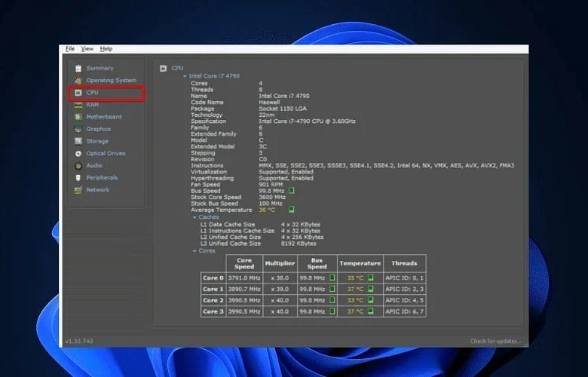Switch to the RAM section
The width and height of the screenshot is (588, 377).
click(92, 105)
